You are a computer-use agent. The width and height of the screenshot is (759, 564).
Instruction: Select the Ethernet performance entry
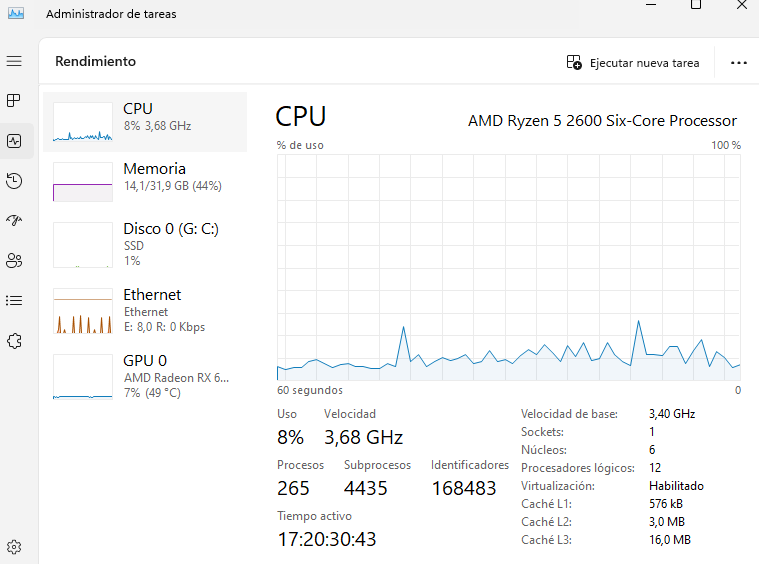point(145,310)
